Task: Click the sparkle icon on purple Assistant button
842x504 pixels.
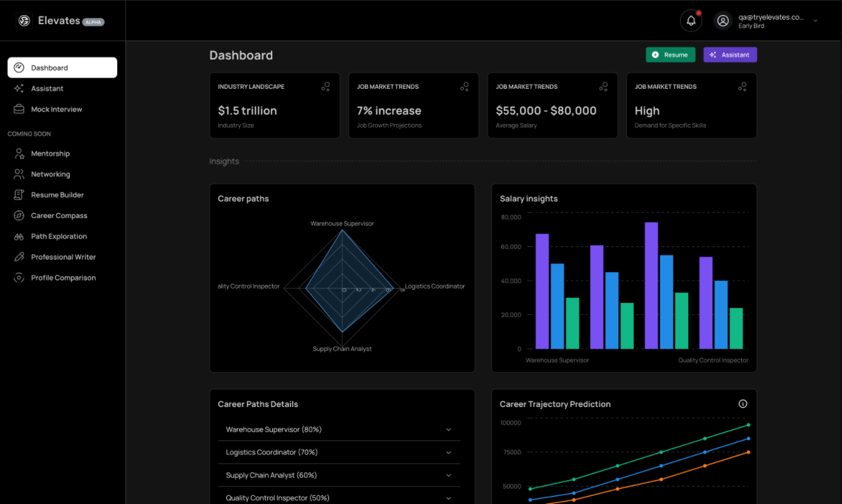Action: [713, 55]
